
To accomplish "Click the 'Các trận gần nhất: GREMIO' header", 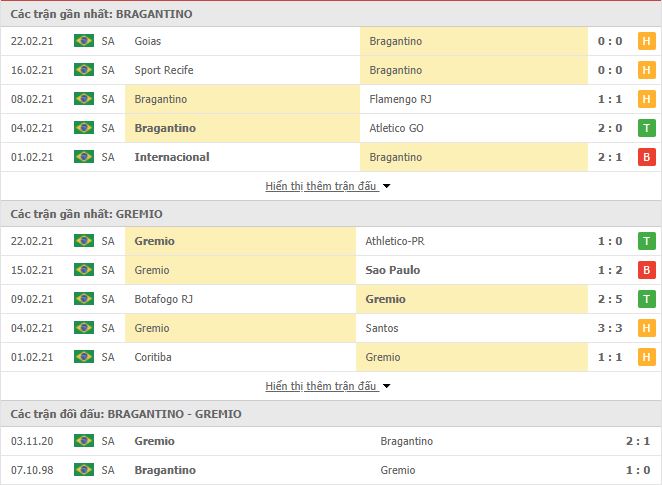I will (87, 214).
